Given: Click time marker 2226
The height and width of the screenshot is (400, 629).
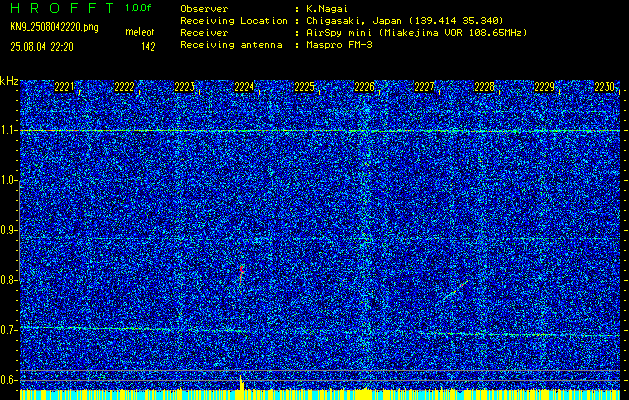Looking at the screenshot, I should click(364, 87).
